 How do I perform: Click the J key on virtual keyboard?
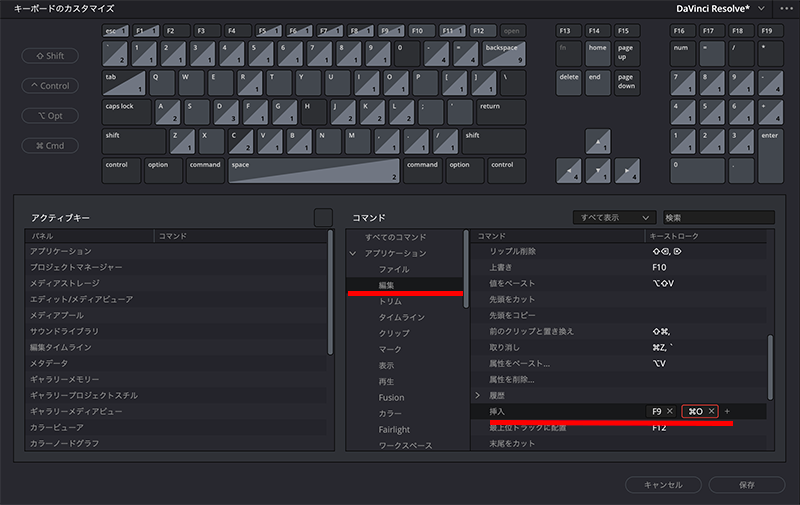[343, 112]
